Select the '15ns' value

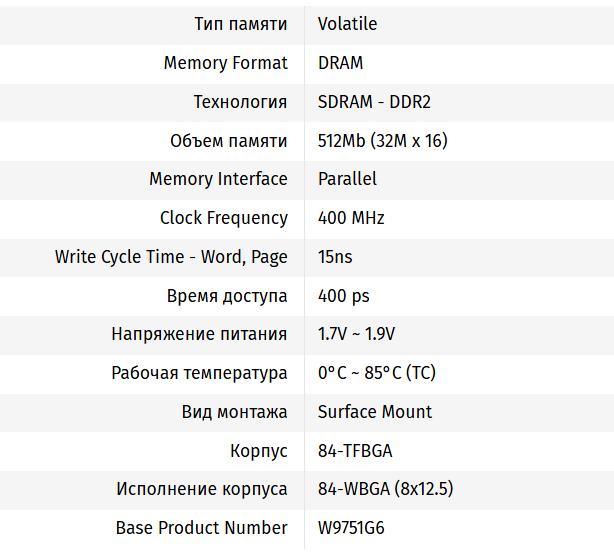pyautogui.click(x=335, y=257)
